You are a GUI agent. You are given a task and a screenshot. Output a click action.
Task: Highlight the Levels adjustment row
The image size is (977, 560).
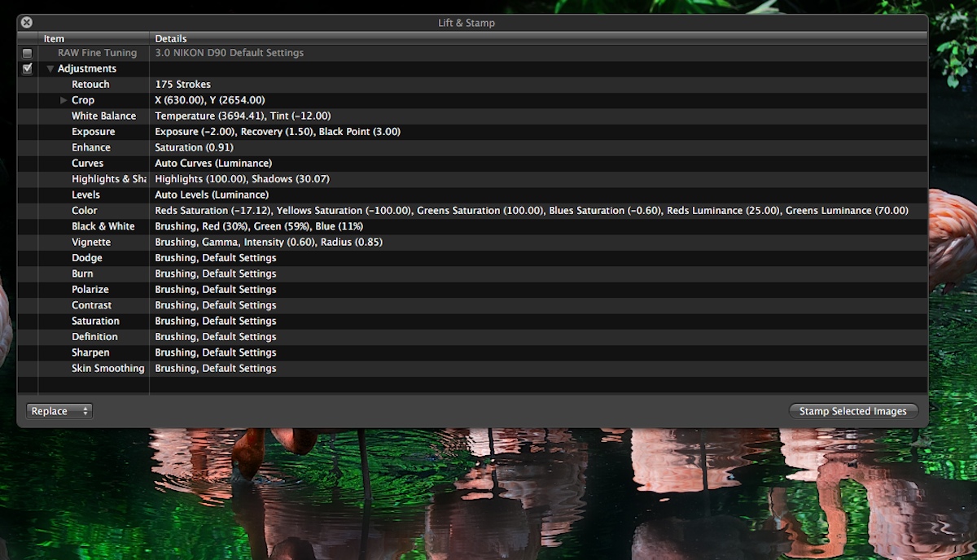tap(85, 195)
